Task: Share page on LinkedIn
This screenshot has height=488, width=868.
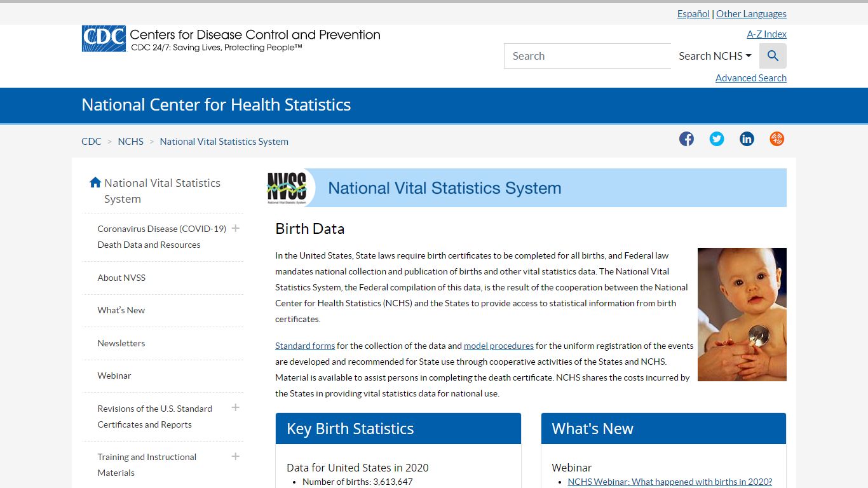Action: [747, 139]
